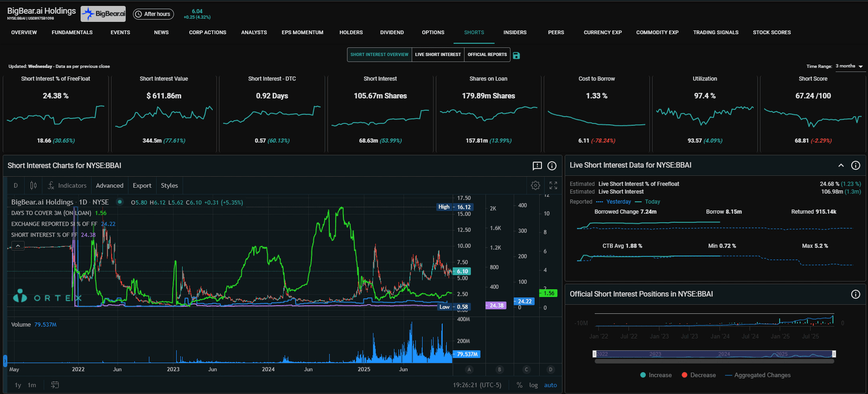Switch to the Insiders tab
868x394 pixels.
point(515,33)
